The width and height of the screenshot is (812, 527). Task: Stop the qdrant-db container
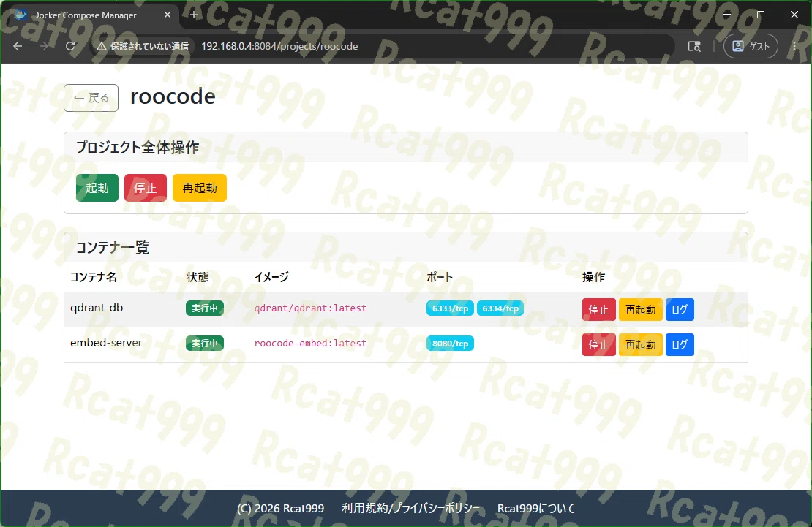tap(598, 310)
